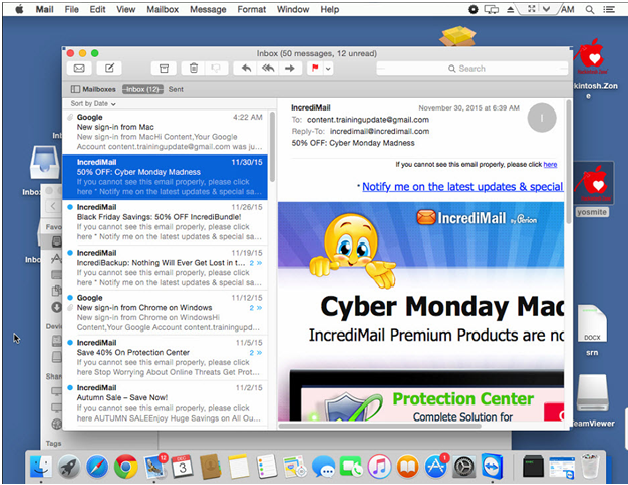
Task: Open App Store from the Dock
Action: 436,467
